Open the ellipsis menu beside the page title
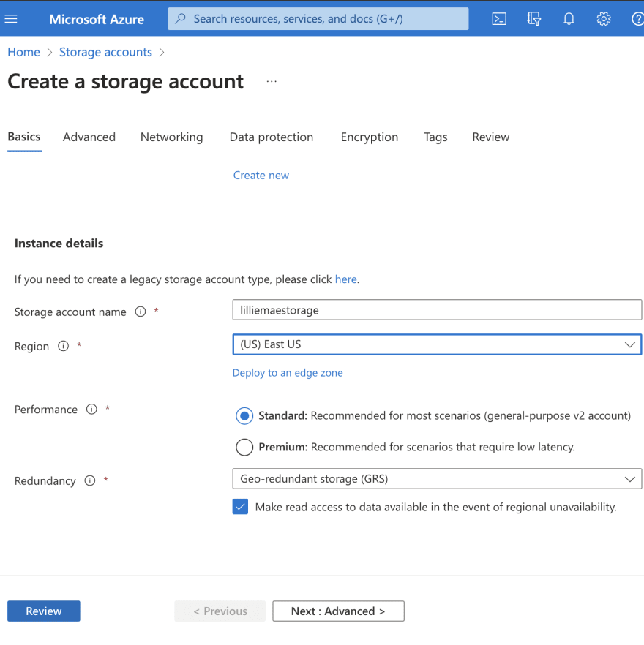Screen dimensions: 644x645 point(272,81)
